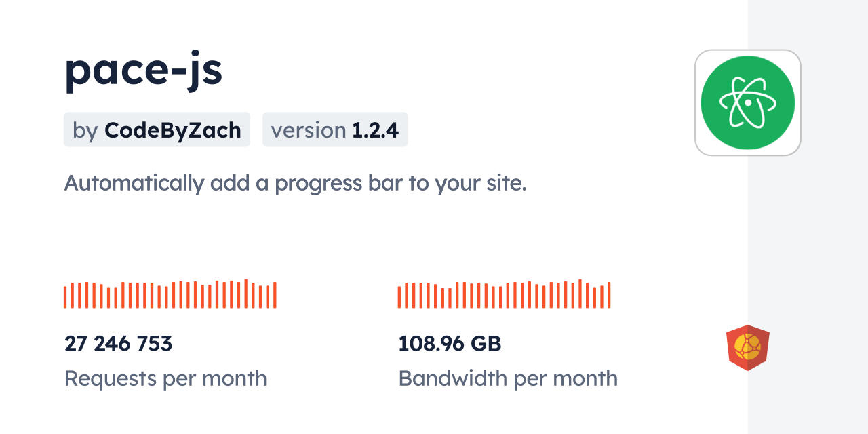Image resolution: width=868 pixels, height=434 pixels.
Task: Click the first bar of requests chart
Action: [x=65, y=297]
